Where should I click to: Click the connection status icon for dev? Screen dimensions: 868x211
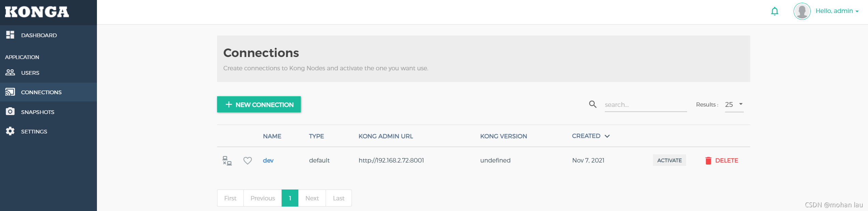pyautogui.click(x=227, y=160)
